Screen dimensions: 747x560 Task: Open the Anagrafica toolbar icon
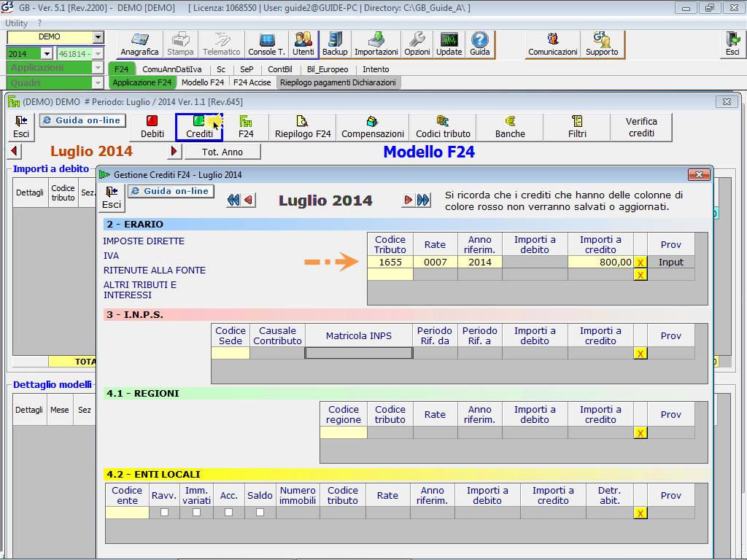pyautogui.click(x=139, y=44)
